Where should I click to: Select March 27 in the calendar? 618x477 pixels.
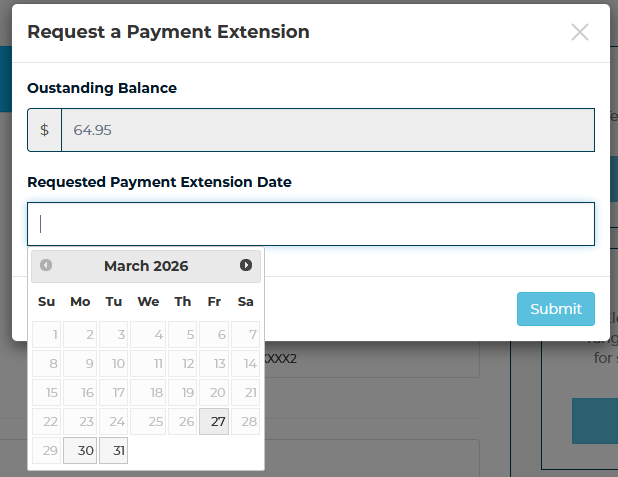(x=214, y=422)
